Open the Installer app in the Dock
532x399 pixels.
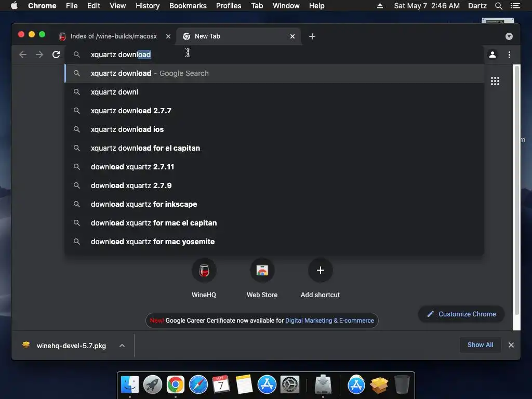(x=323, y=385)
